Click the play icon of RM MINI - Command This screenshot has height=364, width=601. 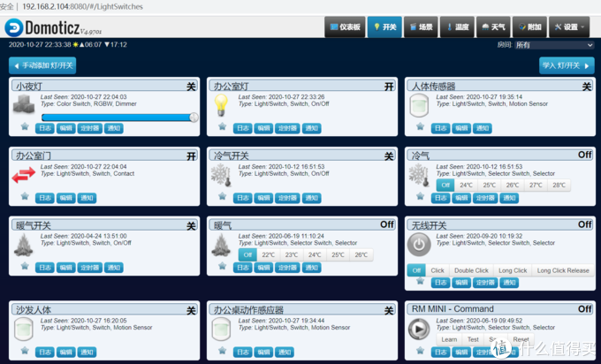(x=419, y=327)
